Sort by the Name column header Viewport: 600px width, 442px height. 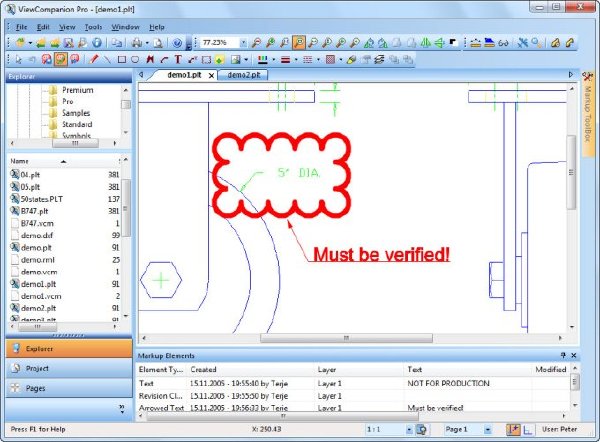pos(63,161)
